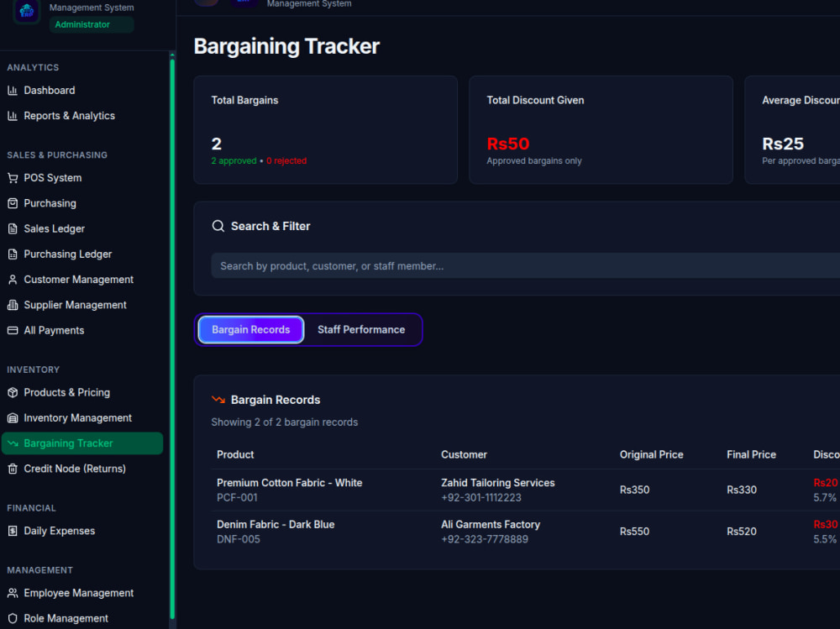
Task: Open Credit Node (Returns)
Action: point(82,469)
